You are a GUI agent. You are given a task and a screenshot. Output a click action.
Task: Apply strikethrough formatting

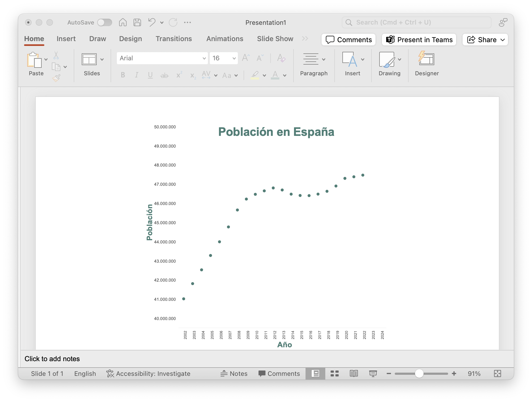(164, 75)
